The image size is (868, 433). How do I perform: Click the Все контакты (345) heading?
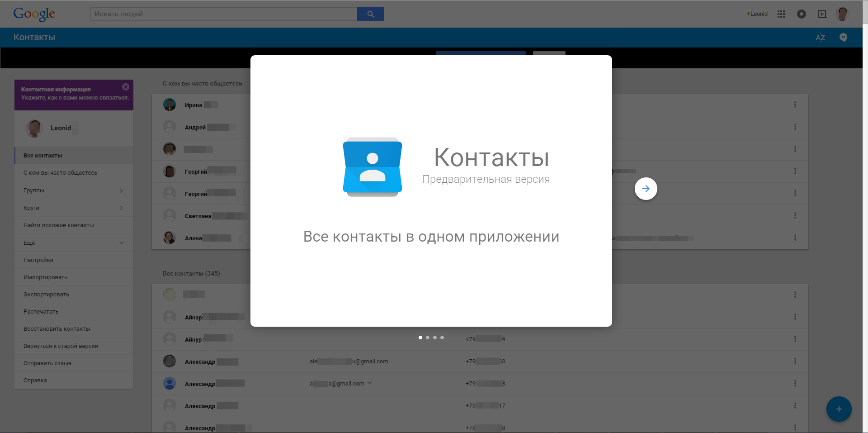pos(191,273)
